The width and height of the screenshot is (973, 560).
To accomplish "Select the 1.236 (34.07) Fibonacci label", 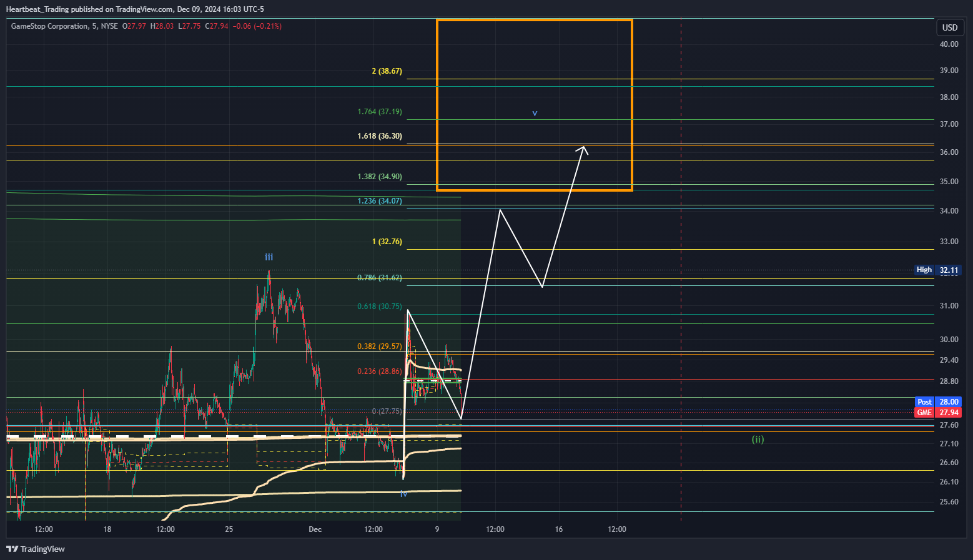I will pyautogui.click(x=380, y=201).
